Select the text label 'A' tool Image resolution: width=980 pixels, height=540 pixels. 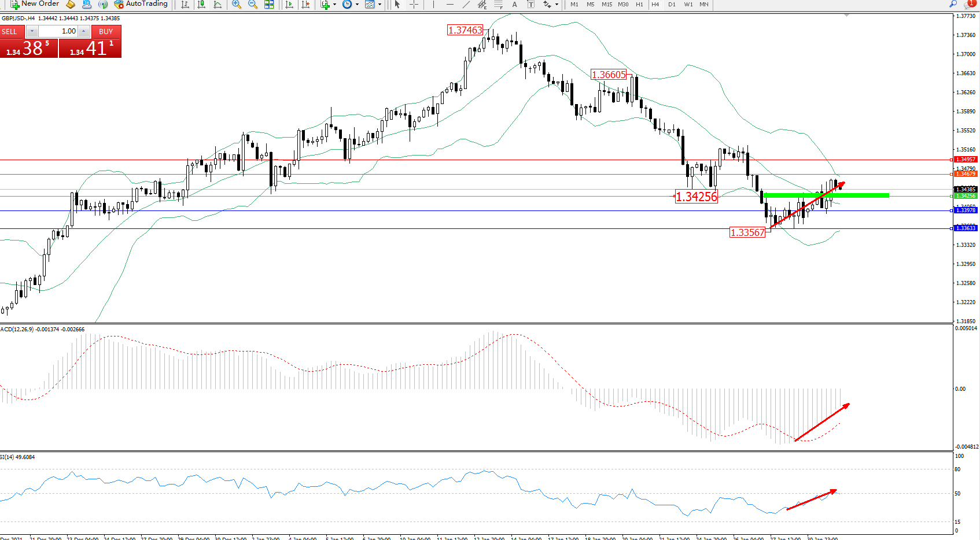(x=514, y=4)
